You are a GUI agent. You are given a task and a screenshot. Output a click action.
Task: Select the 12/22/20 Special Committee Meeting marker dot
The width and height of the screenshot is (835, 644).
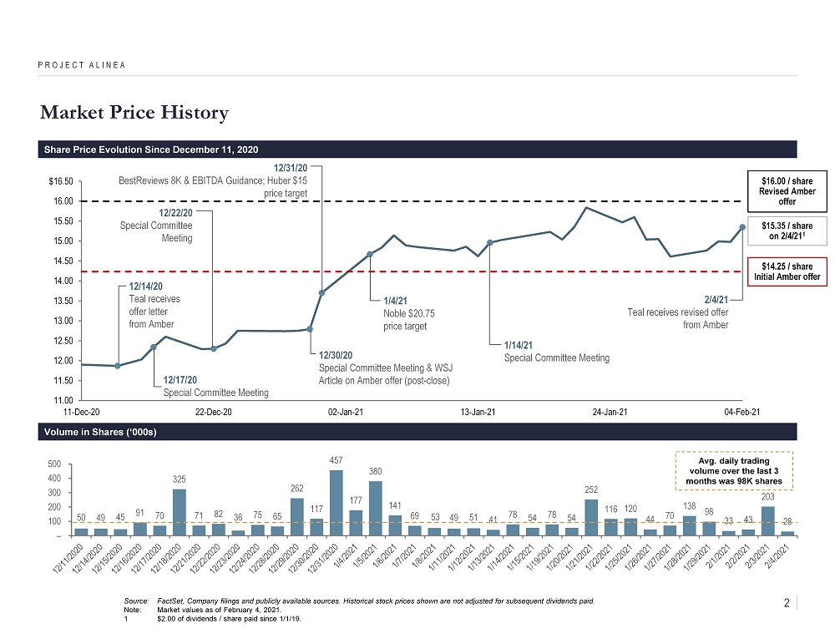(214, 348)
